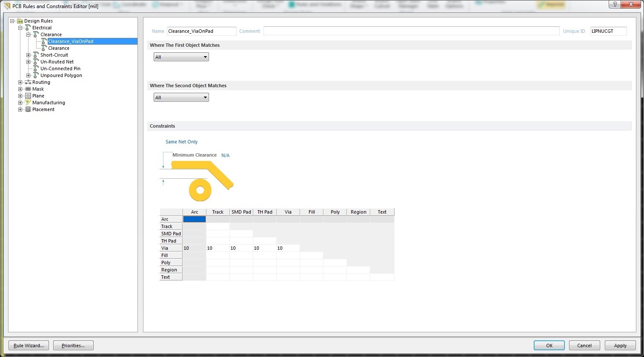The image size is (644, 357).
Task: Click into the Comment field
Action: (x=411, y=31)
